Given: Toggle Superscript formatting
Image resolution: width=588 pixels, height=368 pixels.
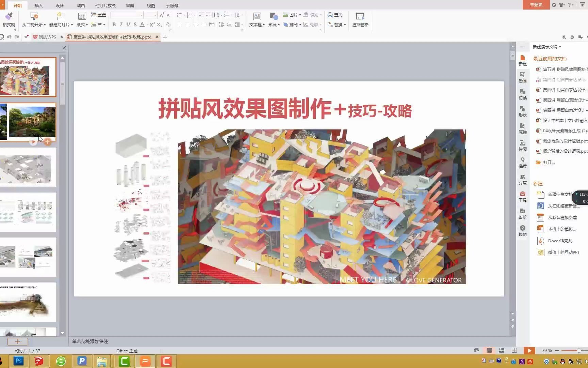Looking at the screenshot, I should (152, 25).
